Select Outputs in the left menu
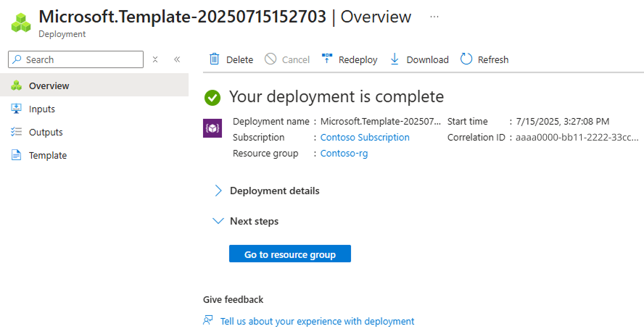Viewport: 644px width, 334px height. (x=46, y=132)
